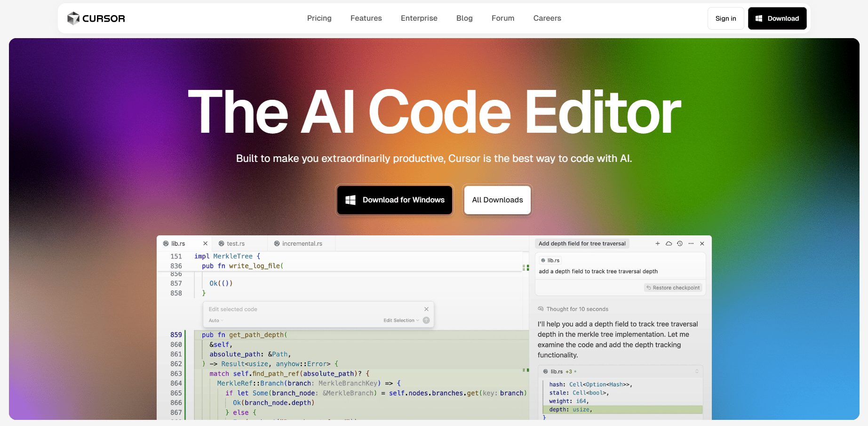Viewport: 868px width, 426px height.
Task: Click the Rust file icon on the lib.rs tab
Action: [166, 243]
